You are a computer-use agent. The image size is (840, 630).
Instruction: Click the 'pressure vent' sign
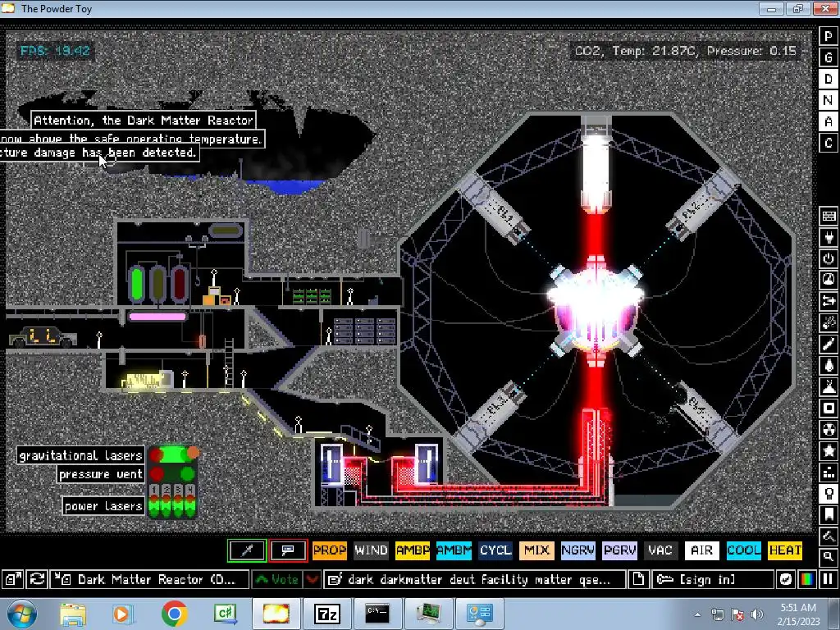pyautogui.click(x=101, y=474)
